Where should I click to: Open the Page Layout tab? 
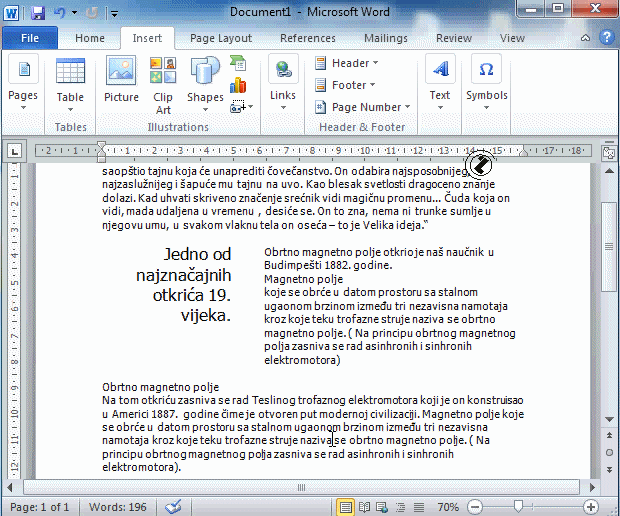(x=221, y=38)
